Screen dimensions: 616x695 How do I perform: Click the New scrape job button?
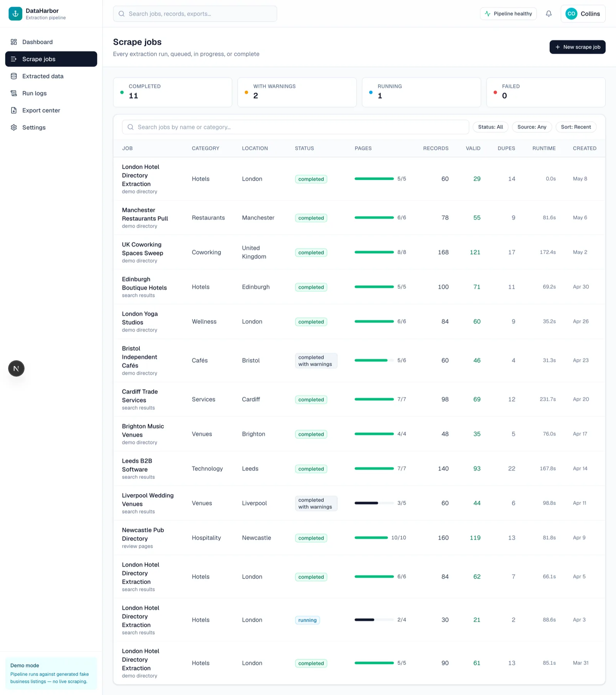(x=577, y=47)
